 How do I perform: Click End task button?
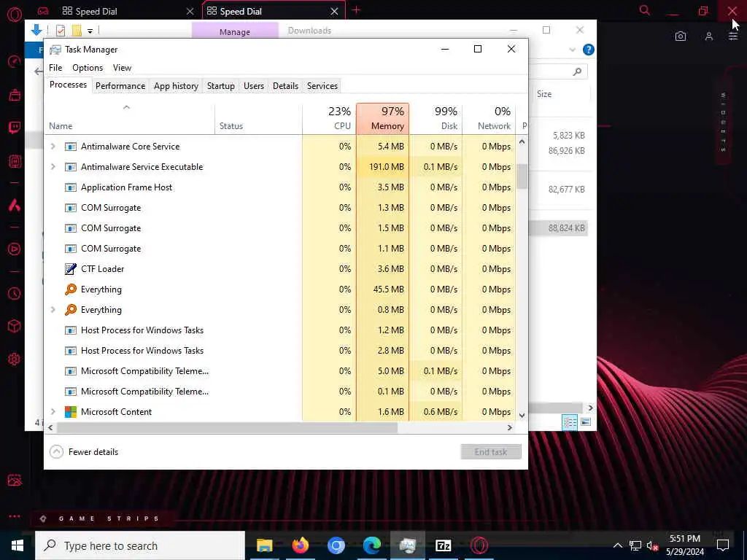click(x=491, y=451)
